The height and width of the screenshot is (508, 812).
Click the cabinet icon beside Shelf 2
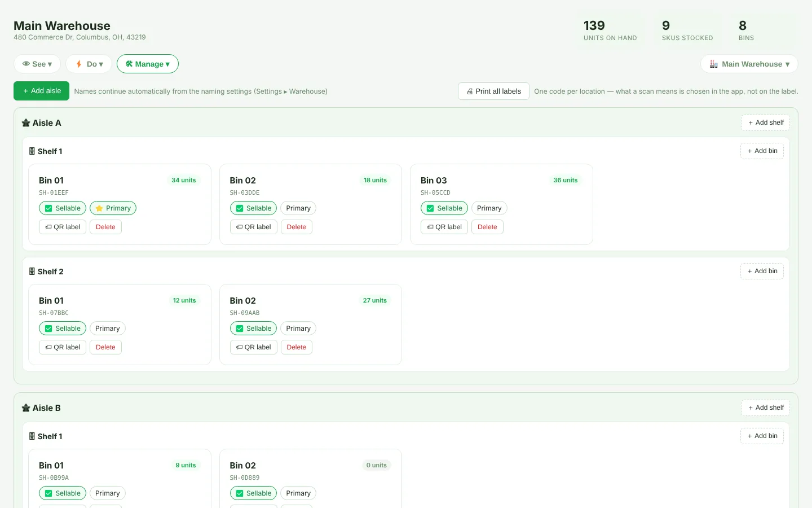tap(32, 271)
